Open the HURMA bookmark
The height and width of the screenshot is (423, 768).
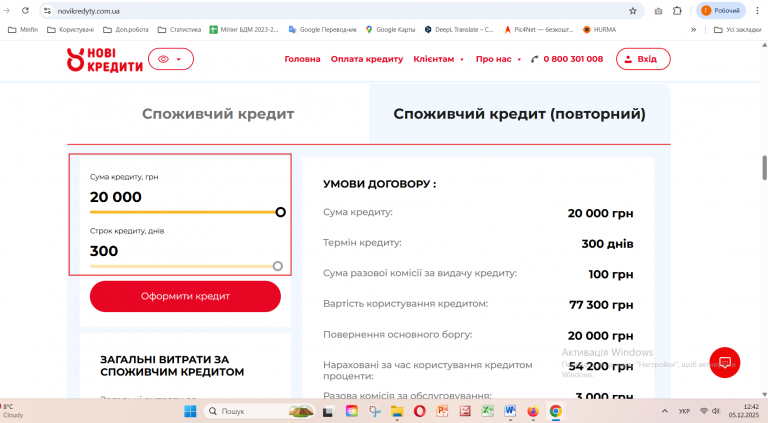[600, 29]
